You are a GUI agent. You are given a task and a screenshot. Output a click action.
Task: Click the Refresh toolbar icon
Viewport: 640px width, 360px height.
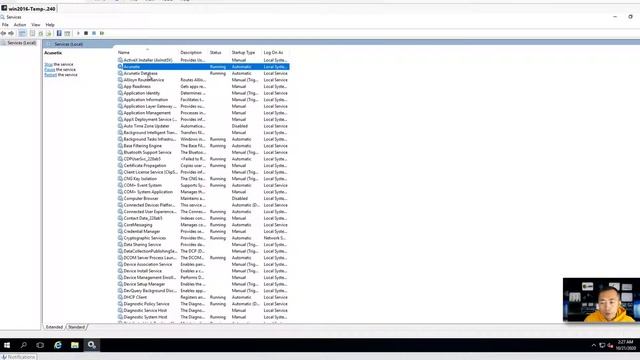click(41, 33)
